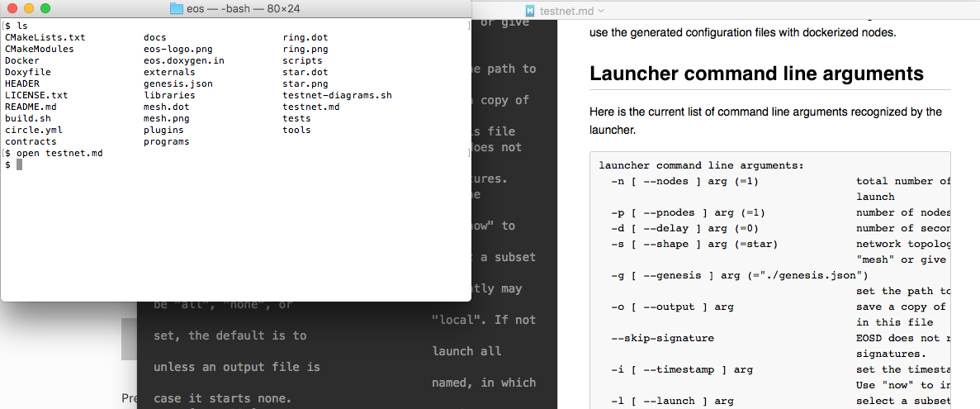Click circle.yml in the ls listing
Image resolution: width=980 pixels, height=409 pixels.
(33, 130)
